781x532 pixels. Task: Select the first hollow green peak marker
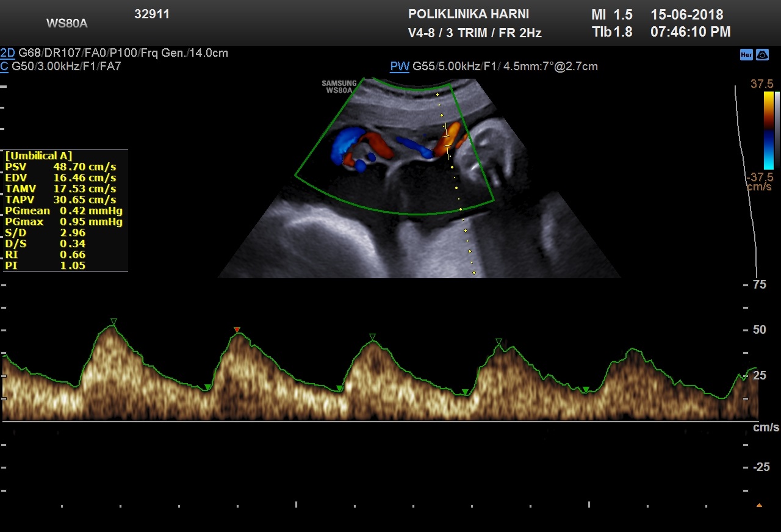pos(113,322)
